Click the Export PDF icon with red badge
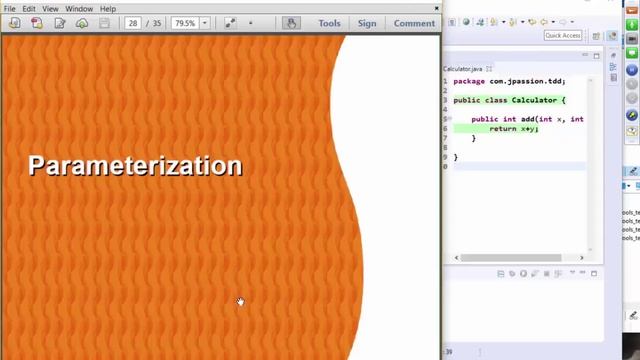This screenshot has width=640, height=360. coord(37,23)
